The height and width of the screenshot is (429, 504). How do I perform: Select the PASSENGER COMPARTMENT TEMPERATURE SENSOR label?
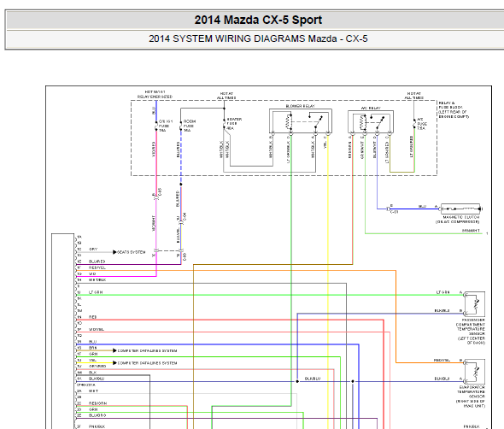[471, 332]
